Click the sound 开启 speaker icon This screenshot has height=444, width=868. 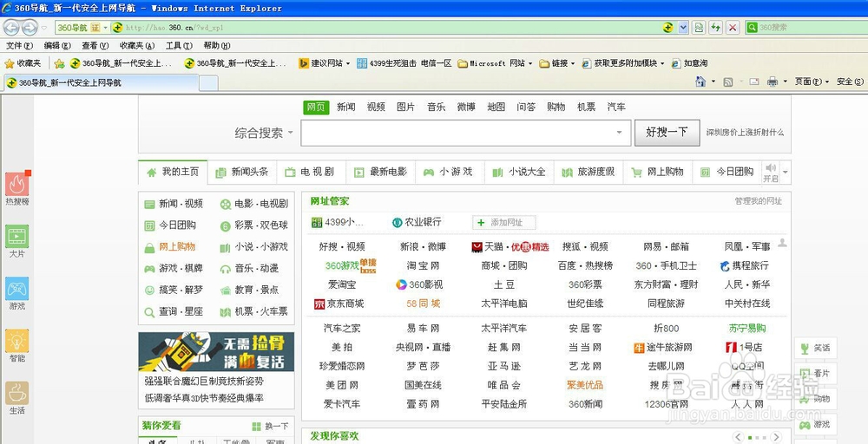click(x=770, y=167)
